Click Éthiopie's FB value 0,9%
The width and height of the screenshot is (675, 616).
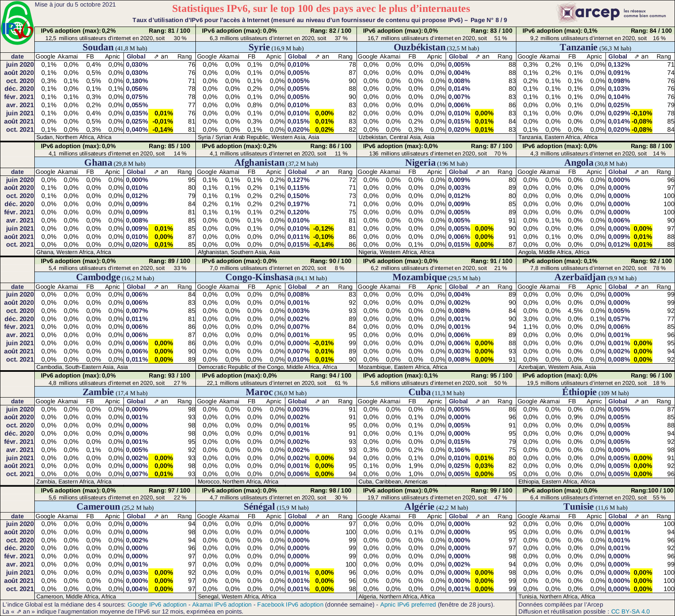[575, 417]
